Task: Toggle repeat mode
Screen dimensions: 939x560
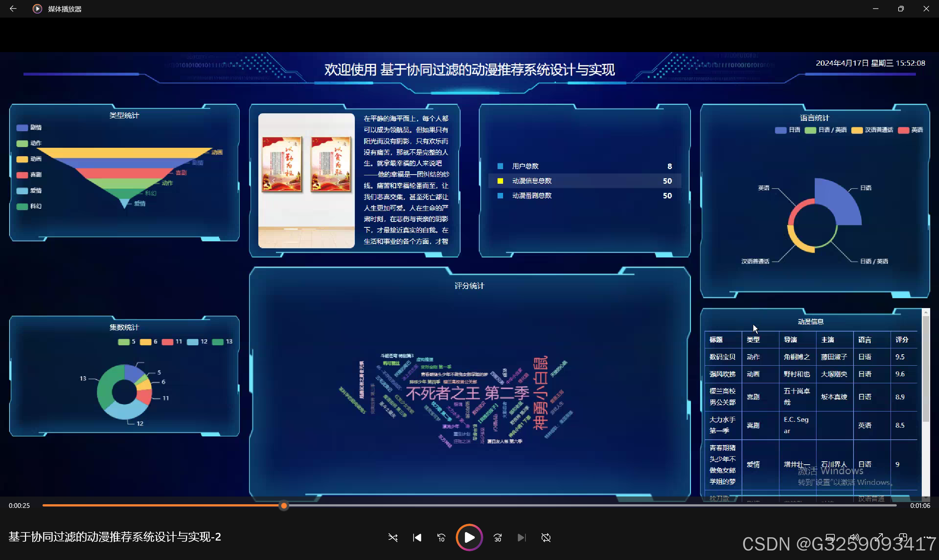Action: pos(546,537)
